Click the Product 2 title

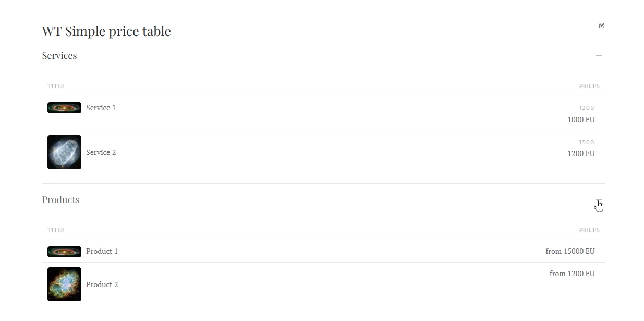pyautogui.click(x=102, y=284)
